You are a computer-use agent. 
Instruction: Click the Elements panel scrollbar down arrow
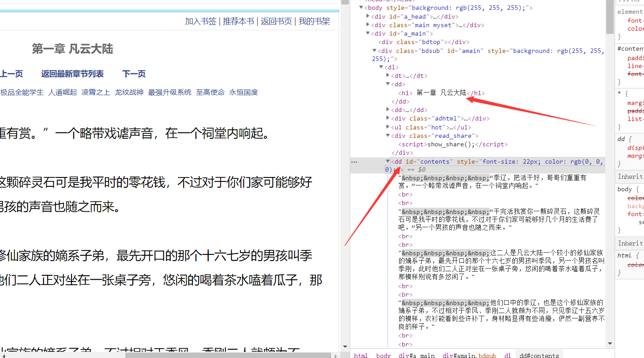(610, 344)
